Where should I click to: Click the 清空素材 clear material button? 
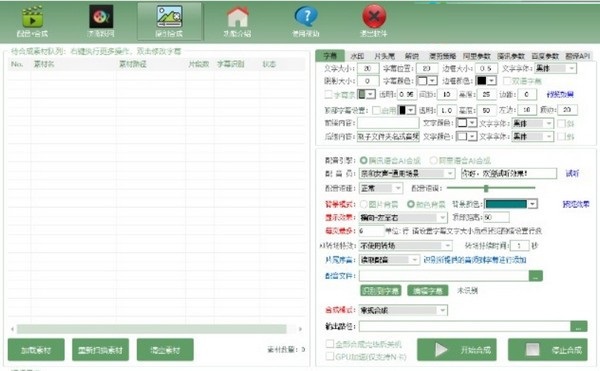coord(165,350)
